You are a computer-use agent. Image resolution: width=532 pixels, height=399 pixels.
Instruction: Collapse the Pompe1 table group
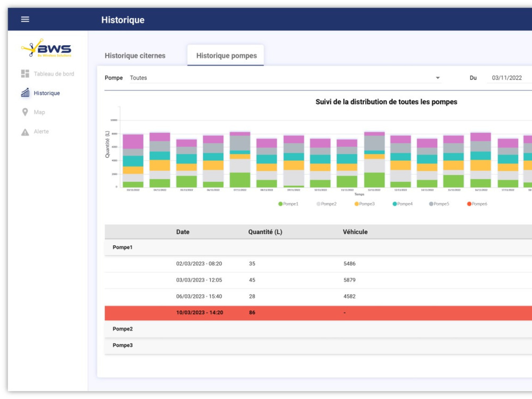coord(318,247)
